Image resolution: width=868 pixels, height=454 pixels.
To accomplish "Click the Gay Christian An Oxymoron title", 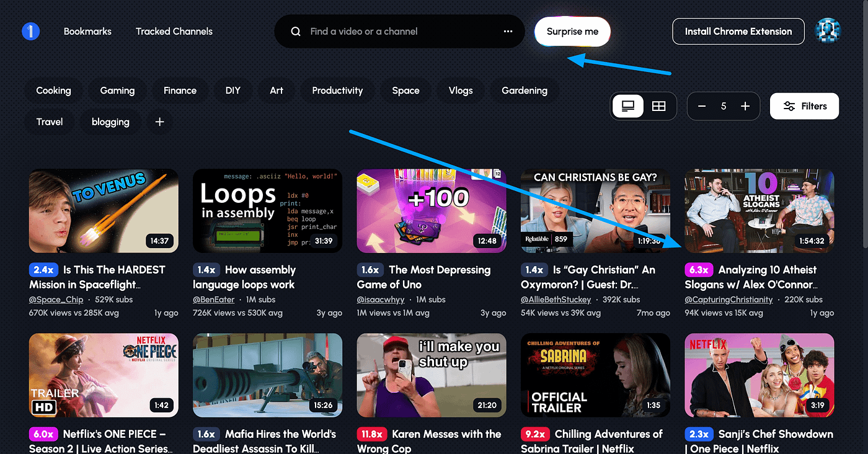I will pos(588,277).
